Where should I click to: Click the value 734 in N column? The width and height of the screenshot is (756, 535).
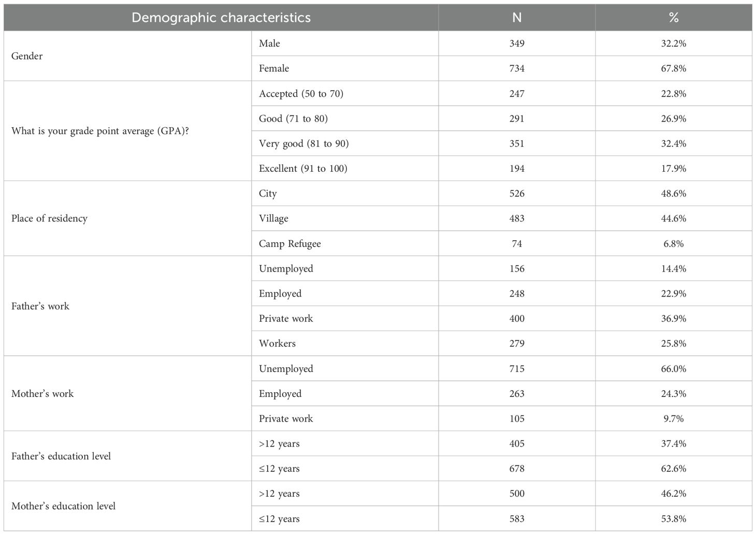pyautogui.click(x=517, y=68)
